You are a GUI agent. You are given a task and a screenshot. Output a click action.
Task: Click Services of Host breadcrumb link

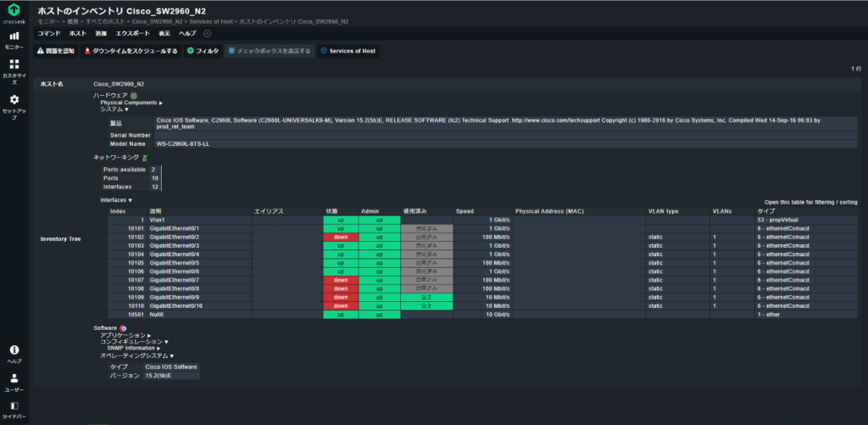point(212,21)
